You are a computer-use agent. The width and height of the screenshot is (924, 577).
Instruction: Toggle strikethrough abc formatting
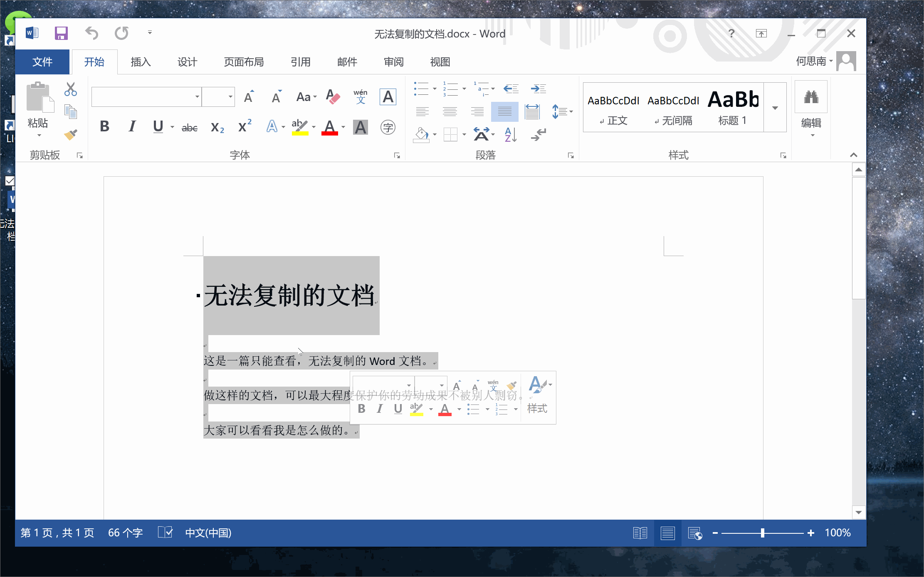tap(190, 128)
